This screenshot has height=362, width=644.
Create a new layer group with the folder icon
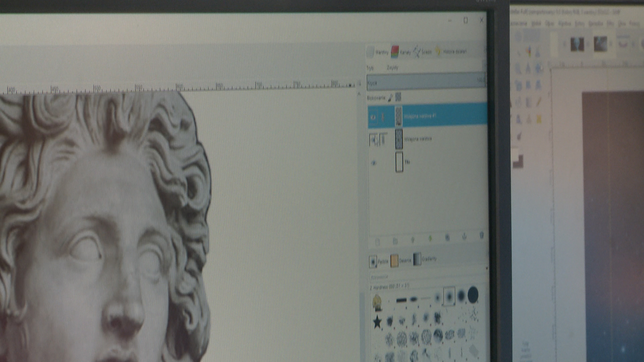[x=395, y=241]
